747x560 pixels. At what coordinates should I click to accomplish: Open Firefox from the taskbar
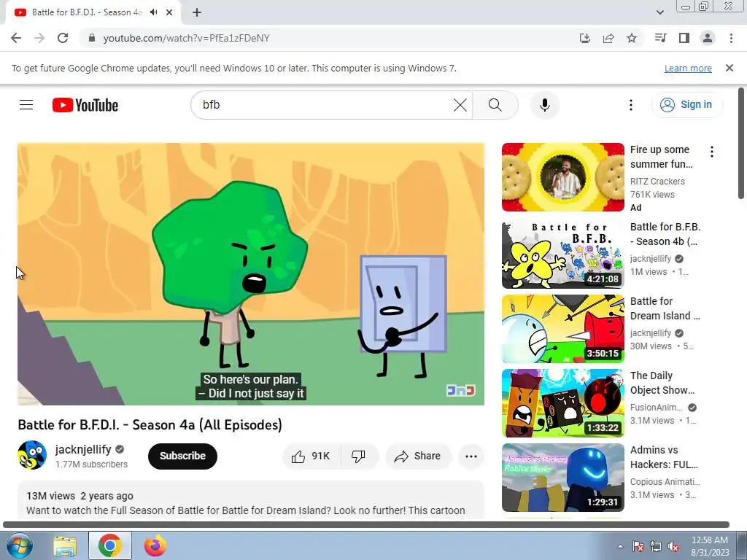(x=155, y=545)
